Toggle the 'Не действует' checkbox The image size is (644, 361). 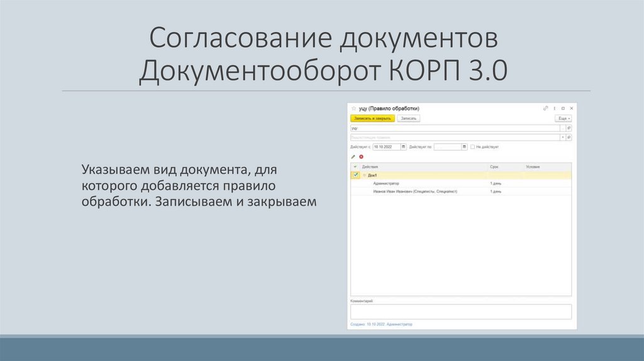click(474, 147)
